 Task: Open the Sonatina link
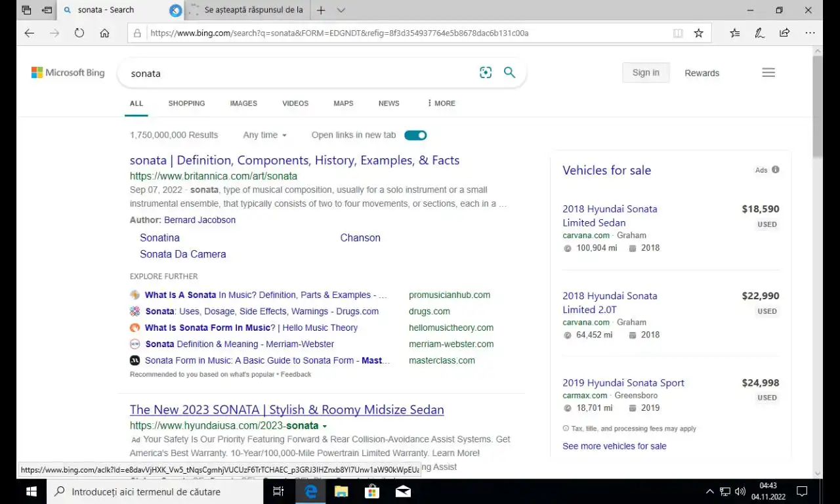[x=159, y=238]
